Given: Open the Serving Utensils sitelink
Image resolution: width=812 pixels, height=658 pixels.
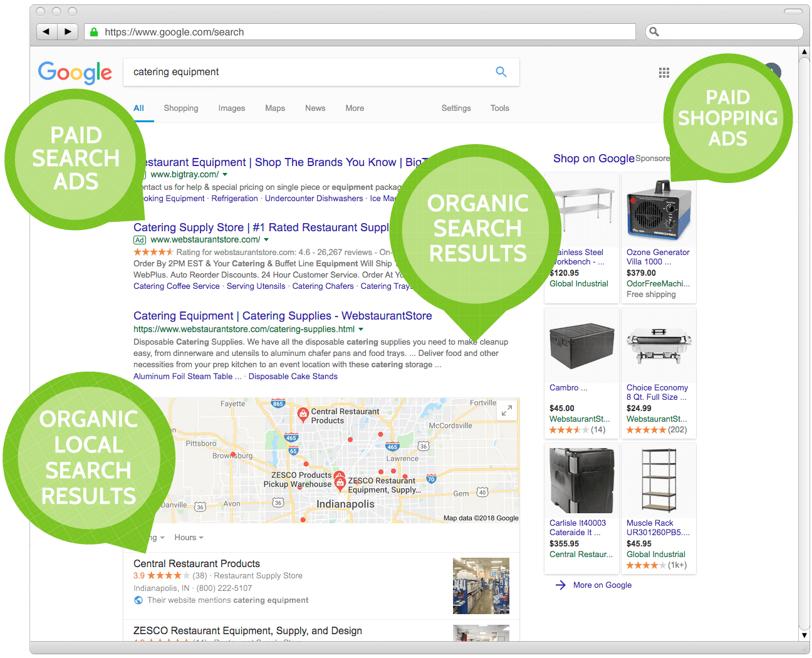Looking at the screenshot, I should 256,286.
